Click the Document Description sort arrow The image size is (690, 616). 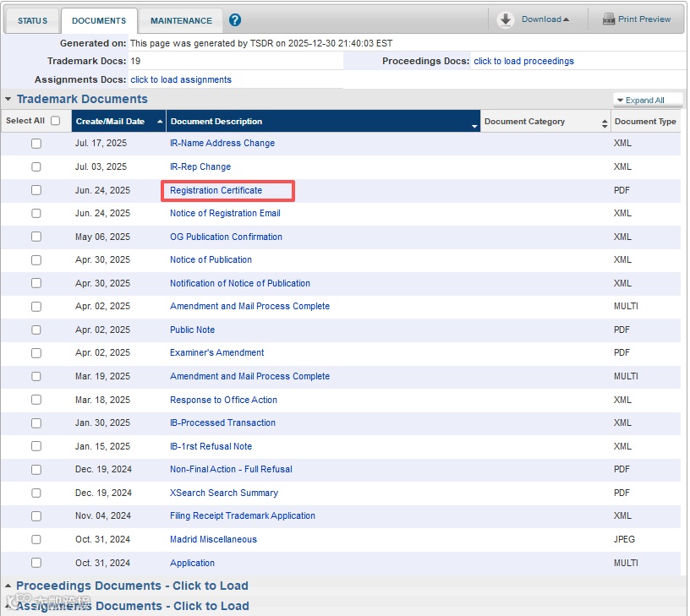pos(474,126)
